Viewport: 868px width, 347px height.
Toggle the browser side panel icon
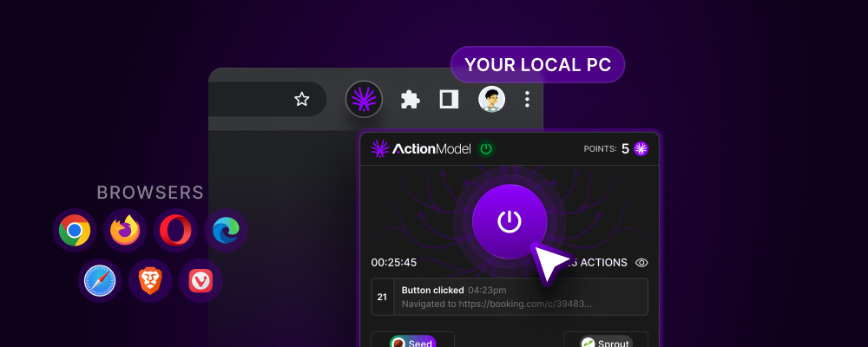pos(449,100)
